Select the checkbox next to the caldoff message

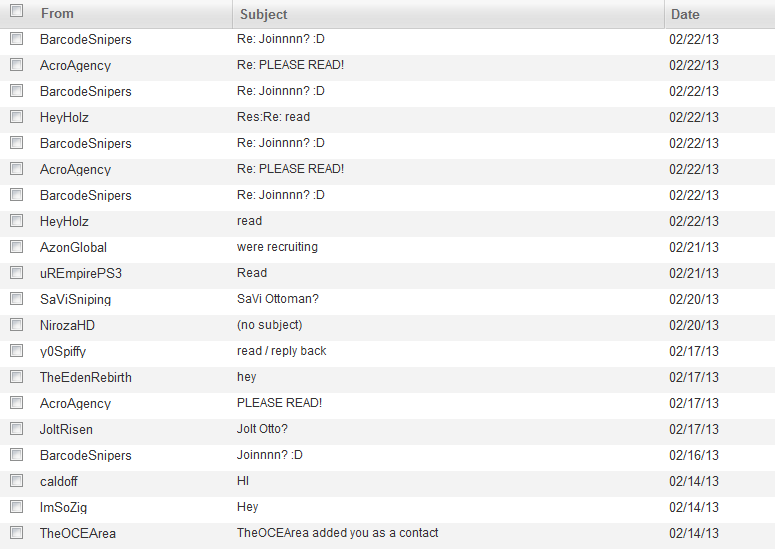16,481
